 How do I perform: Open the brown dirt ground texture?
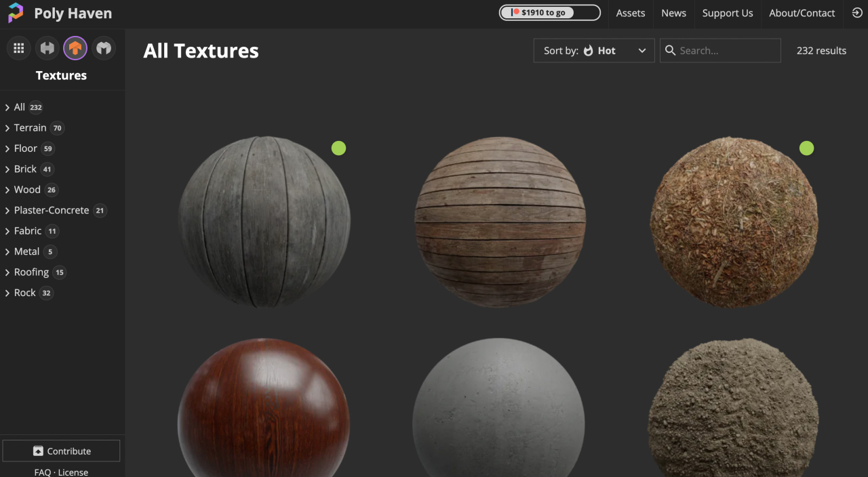[734, 407]
